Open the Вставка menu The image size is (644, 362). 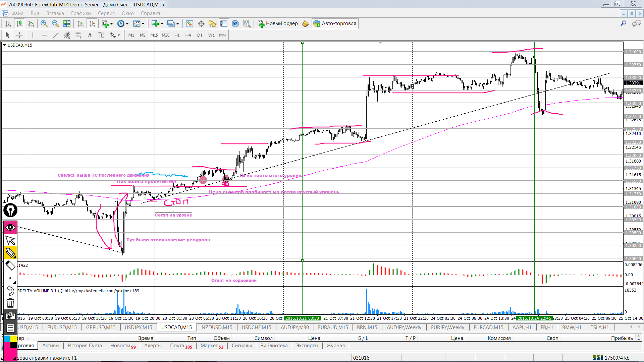pos(55,13)
